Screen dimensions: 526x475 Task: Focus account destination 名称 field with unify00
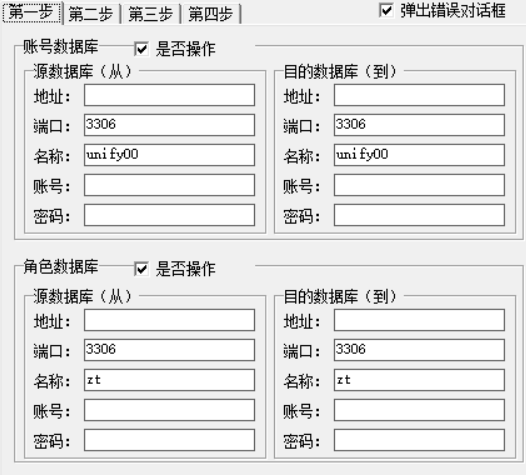(419, 155)
